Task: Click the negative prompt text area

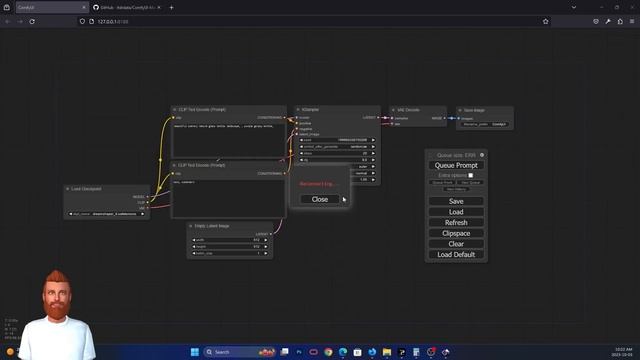Action: tap(229, 198)
